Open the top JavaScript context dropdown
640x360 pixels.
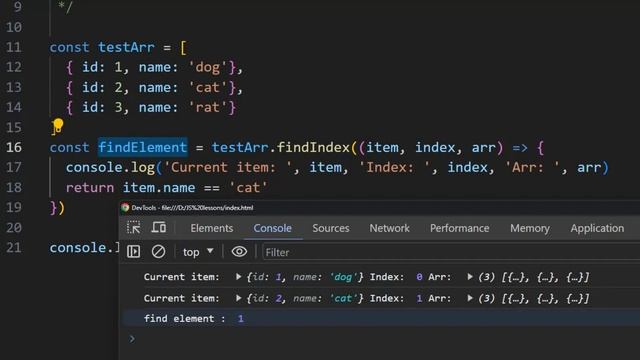[x=198, y=252]
